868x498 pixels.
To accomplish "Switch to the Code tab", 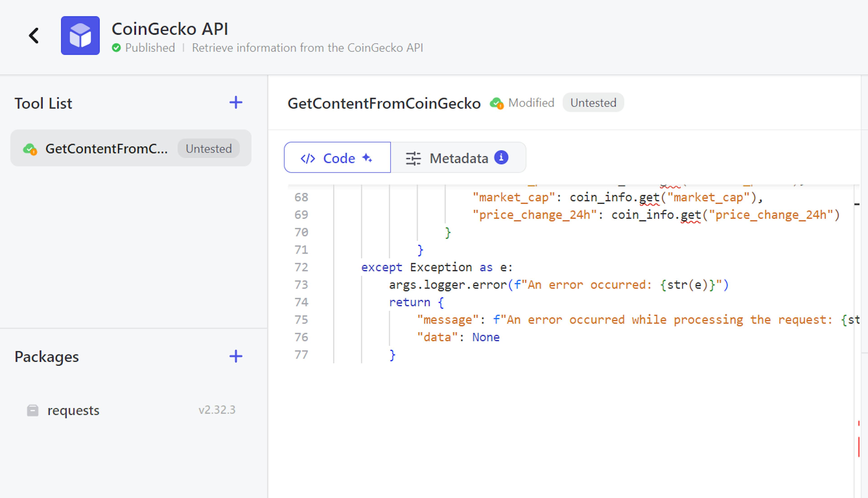I will pyautogui.click(x=337, y=157).
